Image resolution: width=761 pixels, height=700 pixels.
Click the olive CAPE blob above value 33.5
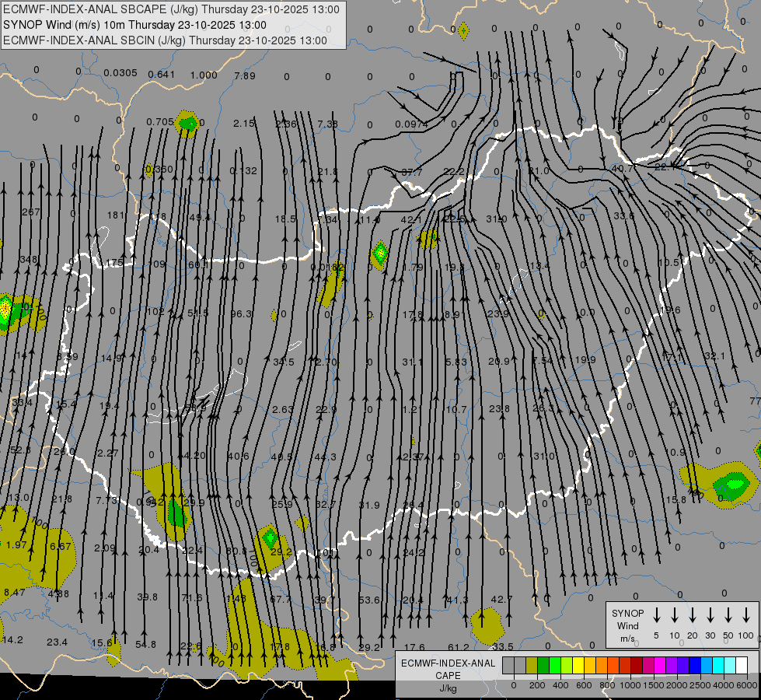(487, 626)
